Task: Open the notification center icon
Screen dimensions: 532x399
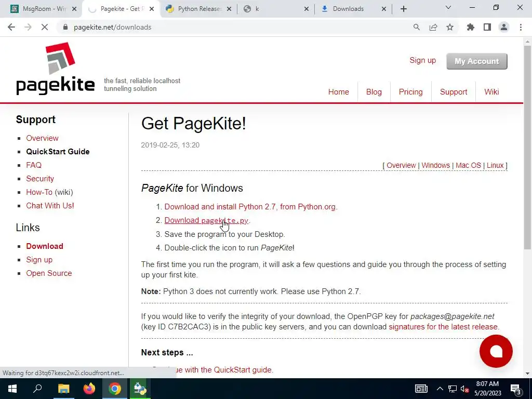Action: click(x=516, y=389)
